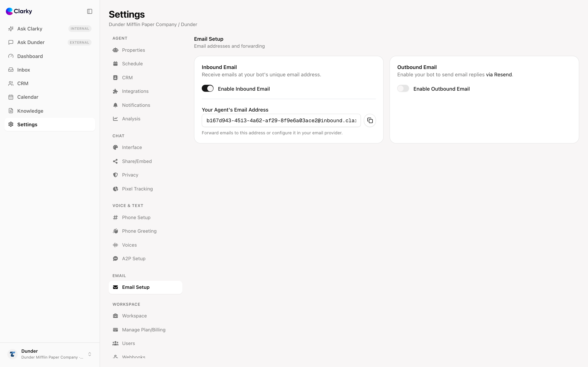This screenshot has width=588, height=367.
Task: Open Phone Greeting wave icon
Action: [115, 231]
